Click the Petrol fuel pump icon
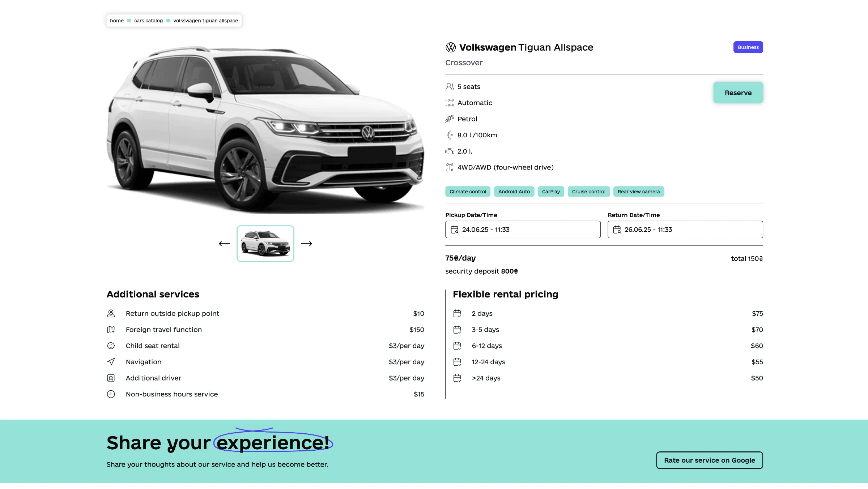This screenshot has height=489, width=868. tap(450, 119)
